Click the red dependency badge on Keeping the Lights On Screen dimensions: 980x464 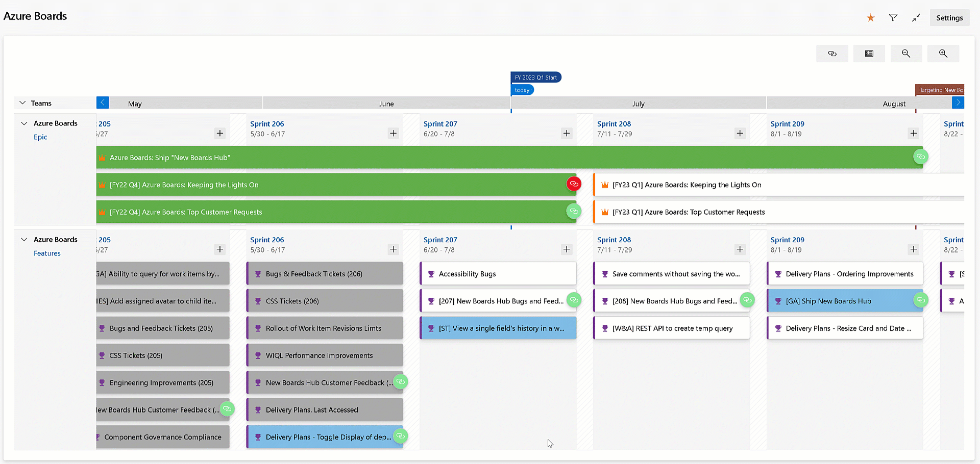[574, 184]
